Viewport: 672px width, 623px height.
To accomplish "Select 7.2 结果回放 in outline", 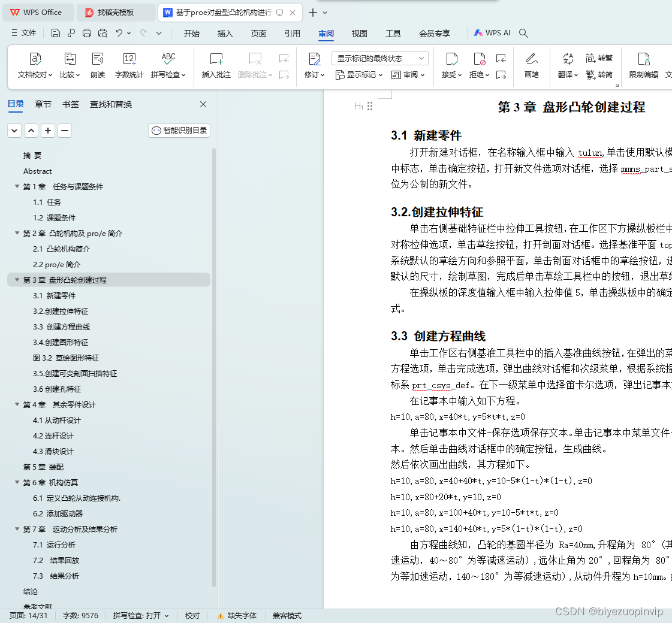I will click(x=56, y=560).
